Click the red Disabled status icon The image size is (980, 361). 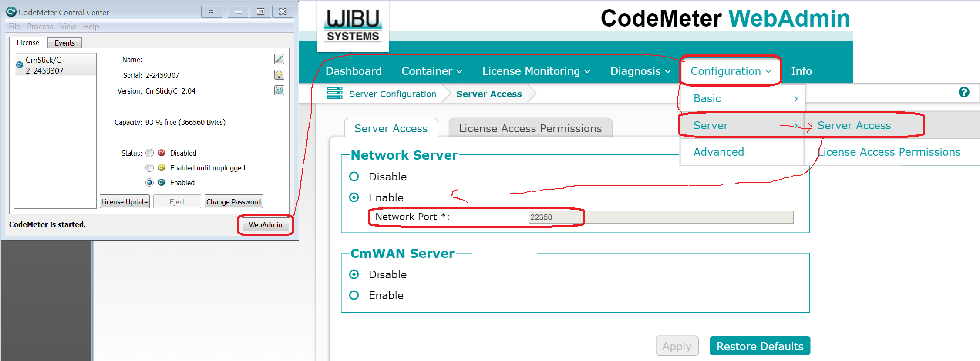tap(162, 153)
